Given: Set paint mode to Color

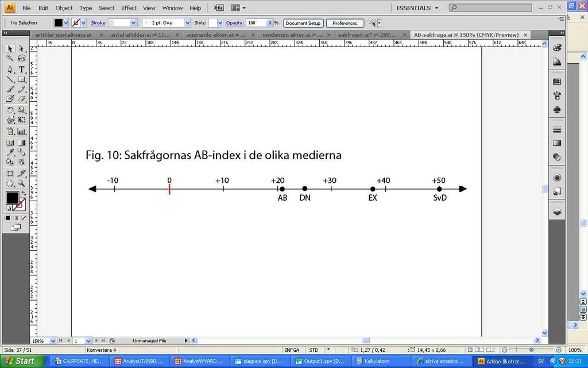Looking at the screenshot, I should point(7,218).
